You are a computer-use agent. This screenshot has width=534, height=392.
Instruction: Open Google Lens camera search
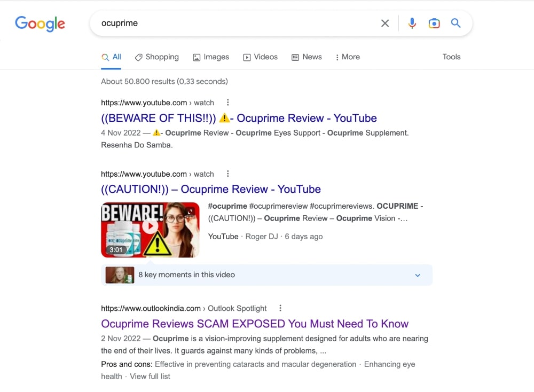pyautogui.click(x=434, y=23)
